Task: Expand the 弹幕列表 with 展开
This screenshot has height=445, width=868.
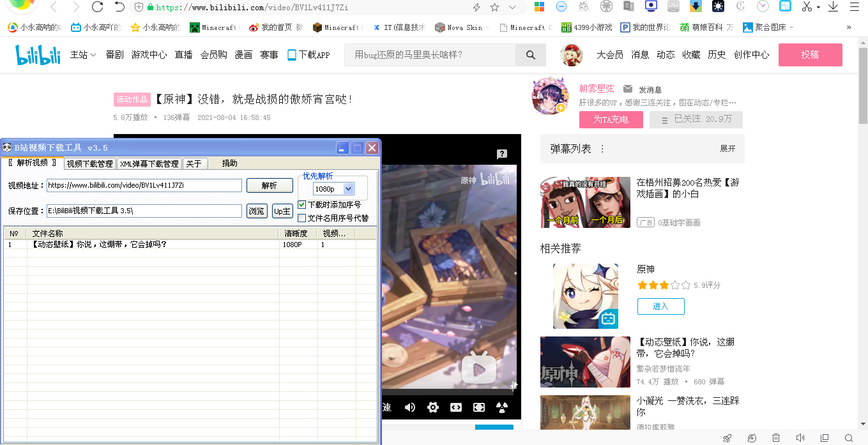Action: point(728,149)
